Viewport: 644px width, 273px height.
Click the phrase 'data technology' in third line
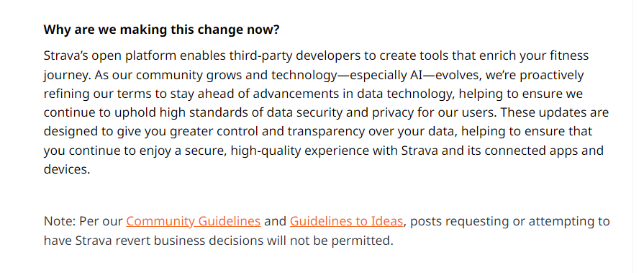coord(404,94)
